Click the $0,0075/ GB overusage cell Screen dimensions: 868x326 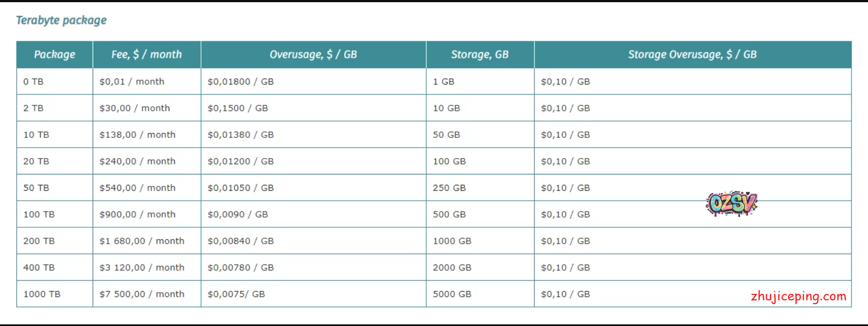point(236,294)
